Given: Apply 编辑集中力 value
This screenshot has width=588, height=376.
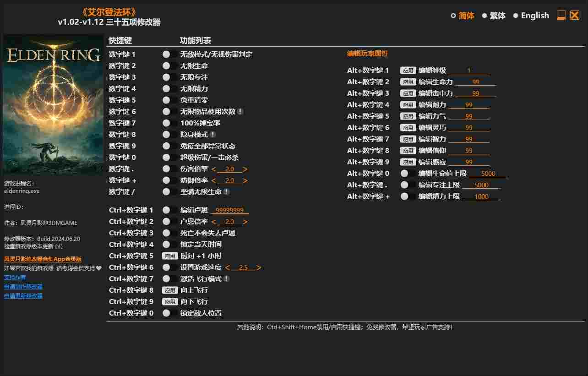Looking at the screenshot, I should [408, 93].
